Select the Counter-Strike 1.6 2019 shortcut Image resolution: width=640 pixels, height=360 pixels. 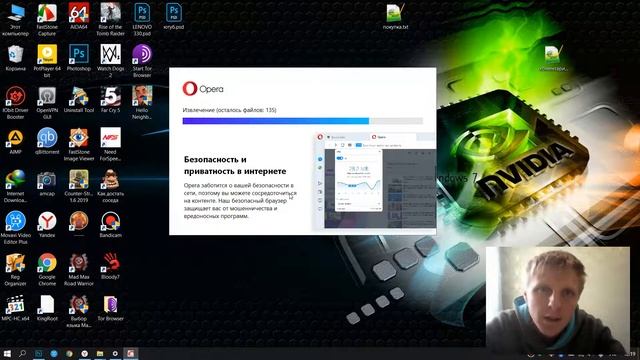click(x=79, y=186)
